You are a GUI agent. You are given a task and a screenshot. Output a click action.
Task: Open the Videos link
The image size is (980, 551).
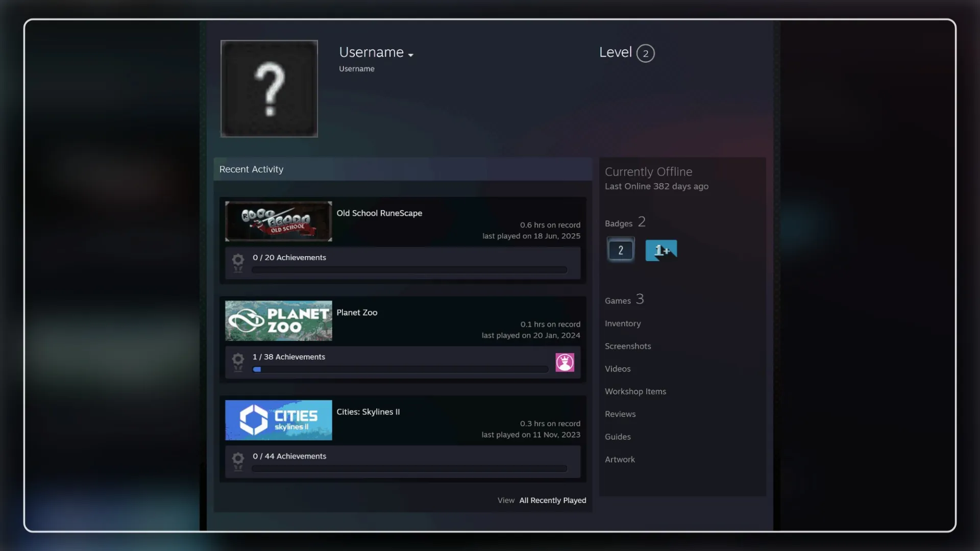click(618, 369)
